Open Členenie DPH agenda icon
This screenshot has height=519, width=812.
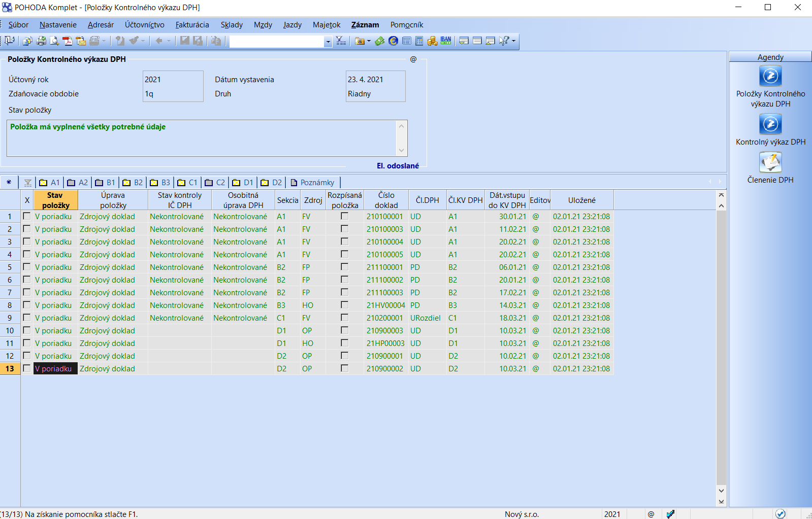[770, 162]
